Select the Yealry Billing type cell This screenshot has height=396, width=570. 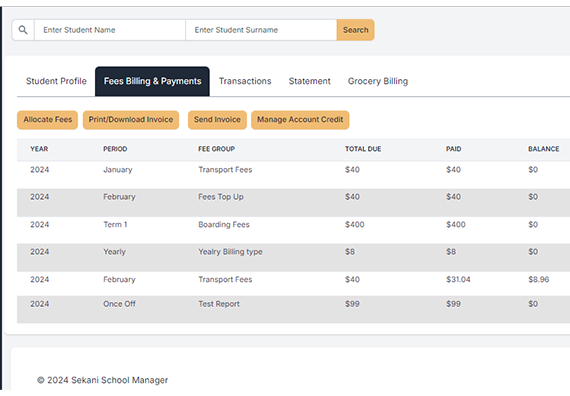pos(230,252)
